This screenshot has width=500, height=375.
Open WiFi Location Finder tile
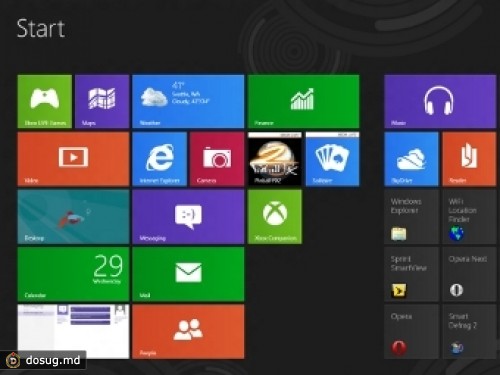point(469,217)
